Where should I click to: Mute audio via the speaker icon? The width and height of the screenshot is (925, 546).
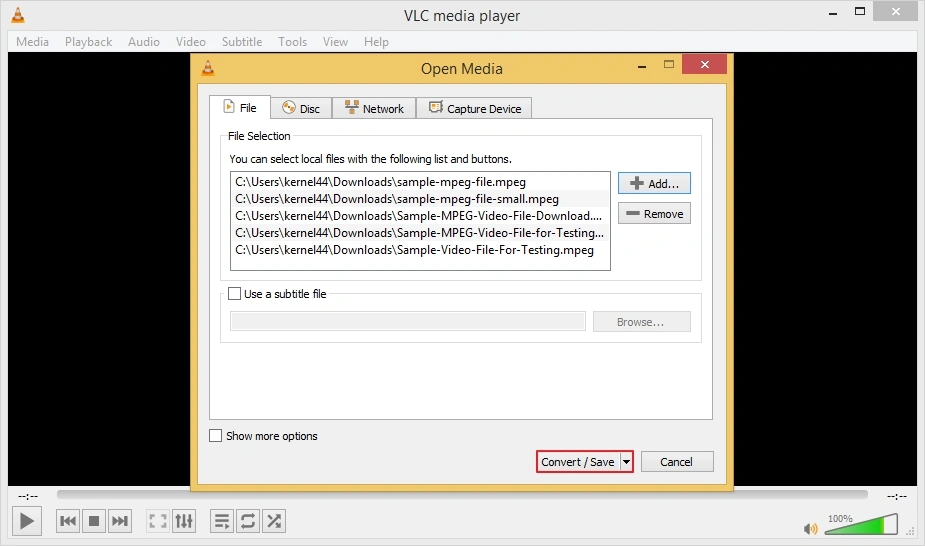811,529
